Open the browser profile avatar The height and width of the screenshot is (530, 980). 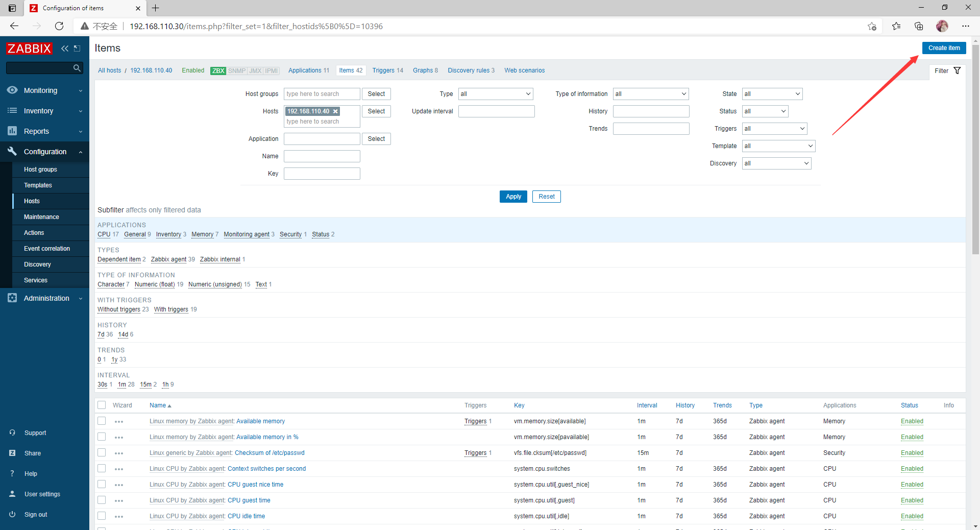pyautogui.click(x=942, y=26)
